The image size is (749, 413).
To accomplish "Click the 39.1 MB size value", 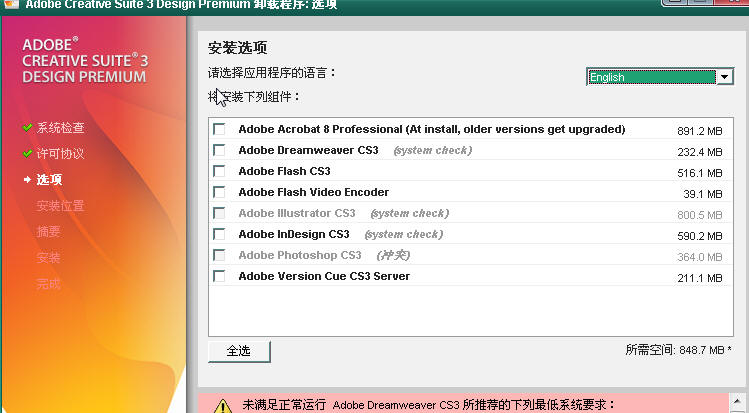I will [x=703, y=194].
